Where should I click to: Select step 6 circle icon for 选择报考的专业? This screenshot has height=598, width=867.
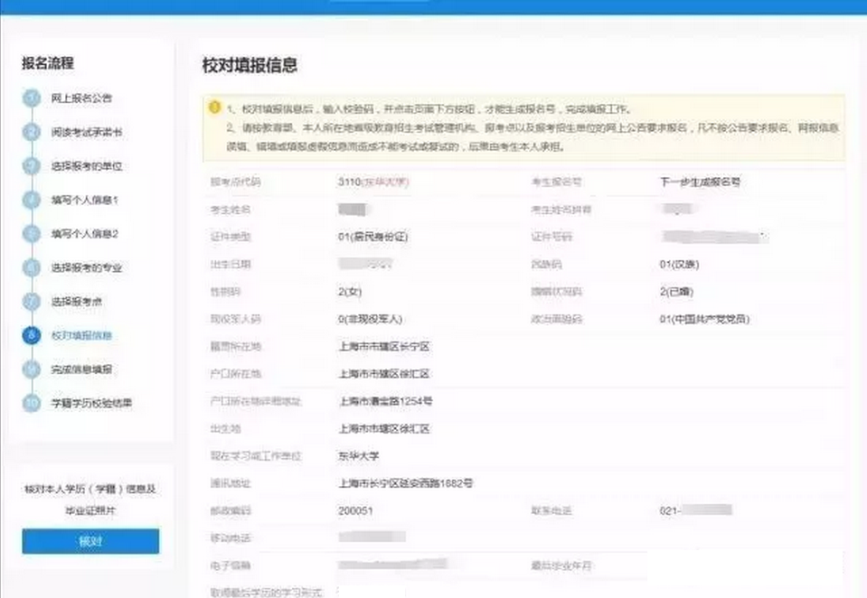tap(31, 268)
